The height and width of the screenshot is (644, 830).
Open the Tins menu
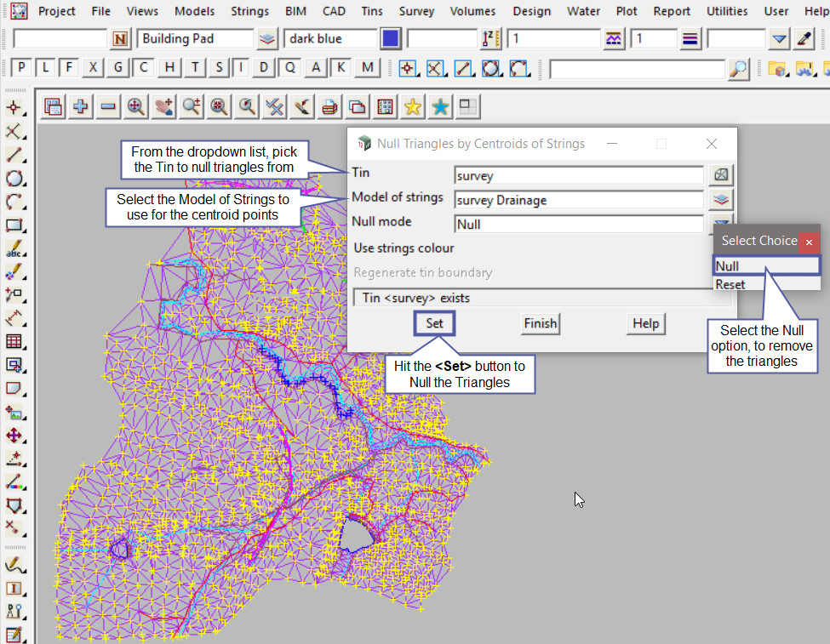pyautogui.click(x=371, y=11)
